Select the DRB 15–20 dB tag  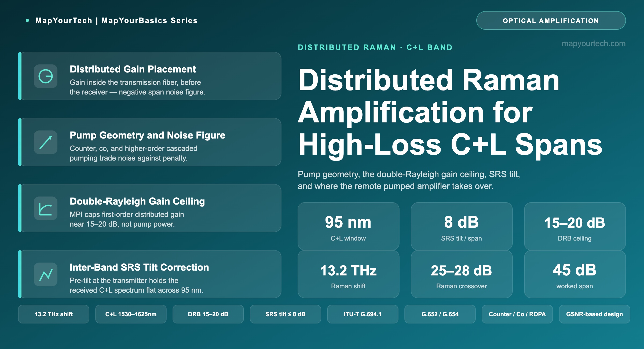tap(208, 314)
